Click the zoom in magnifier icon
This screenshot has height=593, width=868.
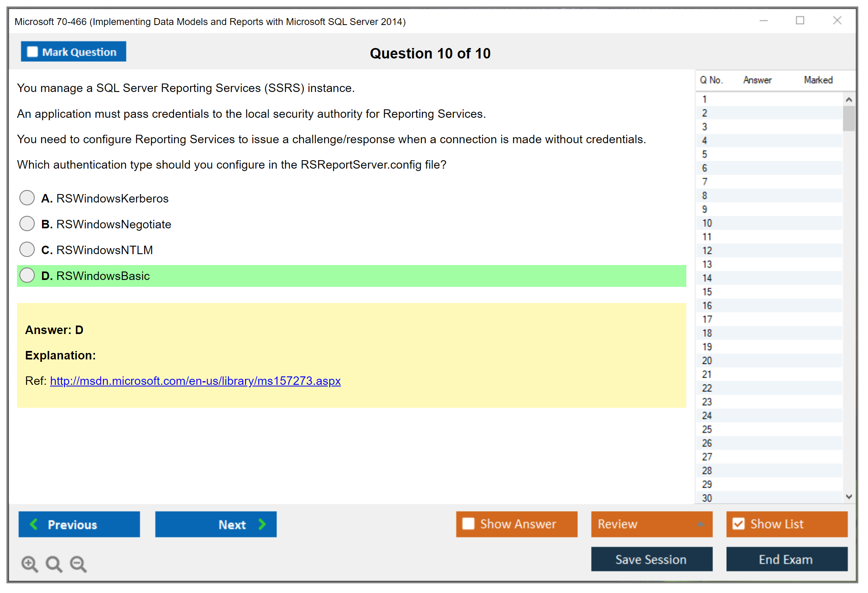pyautogui.click(x=29, y=564)
